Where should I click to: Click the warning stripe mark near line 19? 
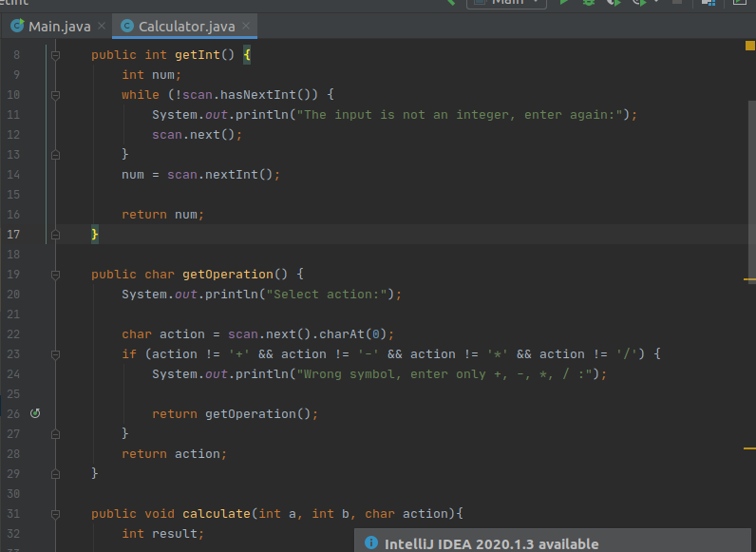pos(749,279)
